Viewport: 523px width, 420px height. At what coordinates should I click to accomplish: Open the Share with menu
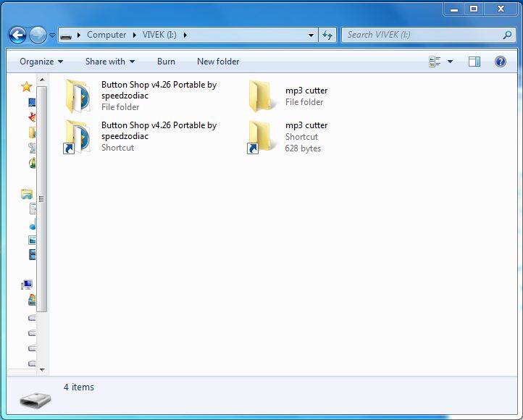[x=110, y=62]
